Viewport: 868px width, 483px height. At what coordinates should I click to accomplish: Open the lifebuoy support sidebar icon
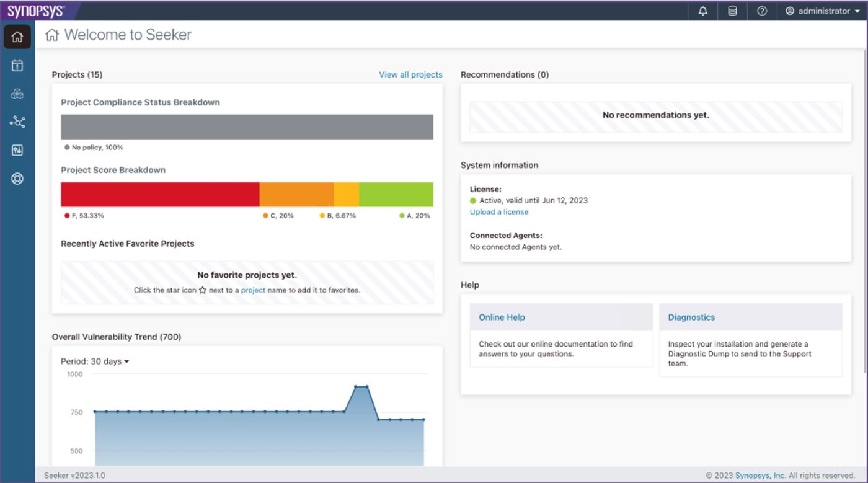click(17, 179)
